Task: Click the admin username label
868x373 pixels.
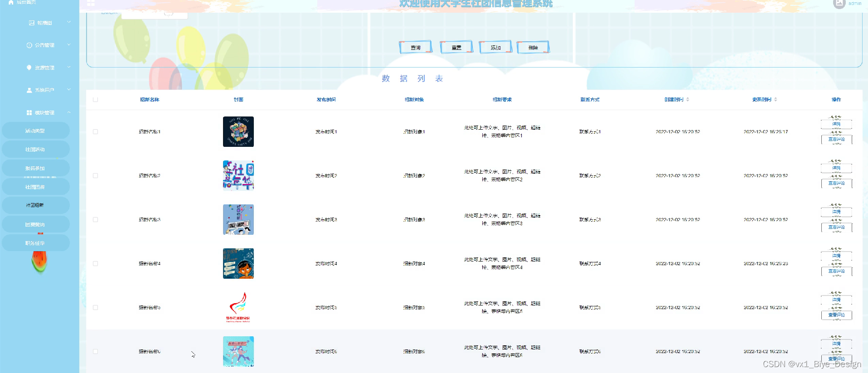Action: click(855, 3)
